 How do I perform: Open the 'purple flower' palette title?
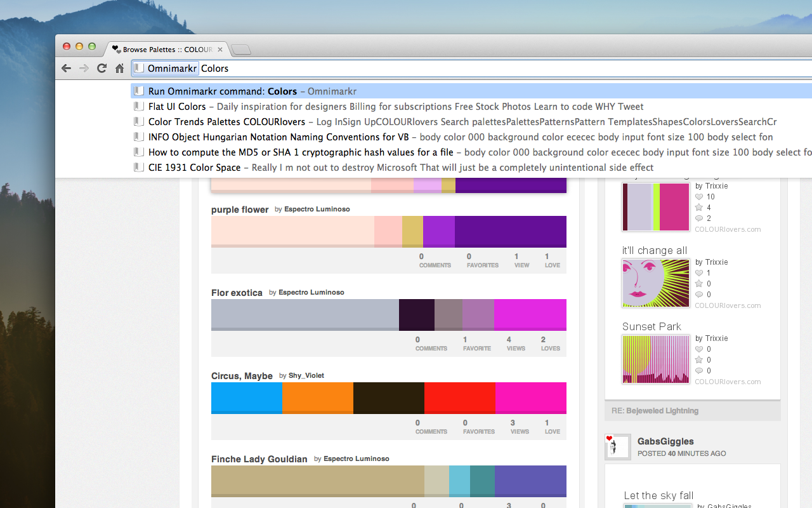pyautogui.click(x=240, y=210)
